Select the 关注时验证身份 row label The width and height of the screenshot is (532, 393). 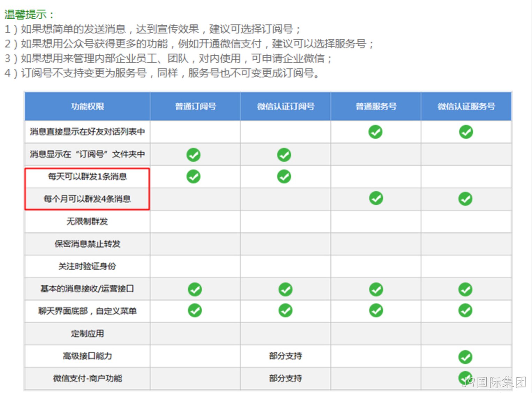click(88, 266)
